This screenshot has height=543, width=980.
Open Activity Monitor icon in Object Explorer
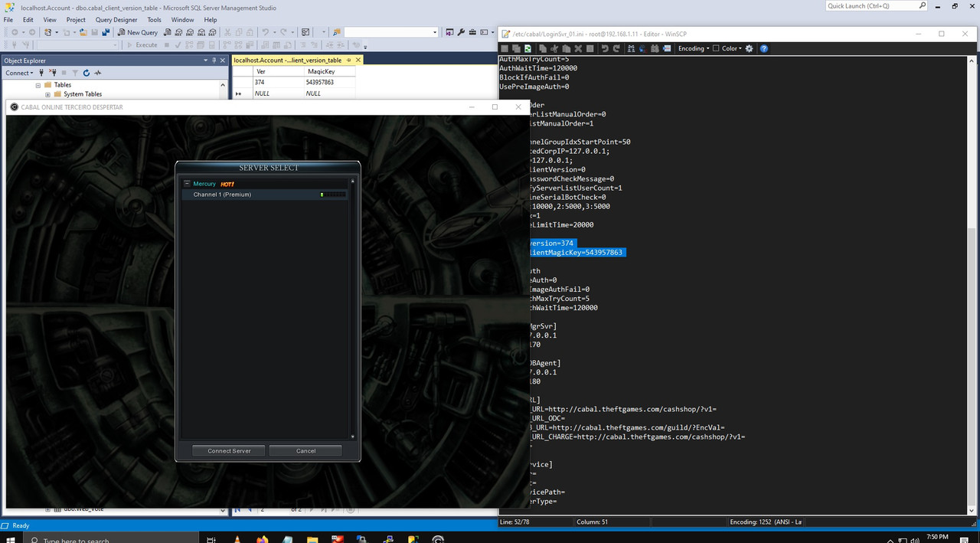98,73
